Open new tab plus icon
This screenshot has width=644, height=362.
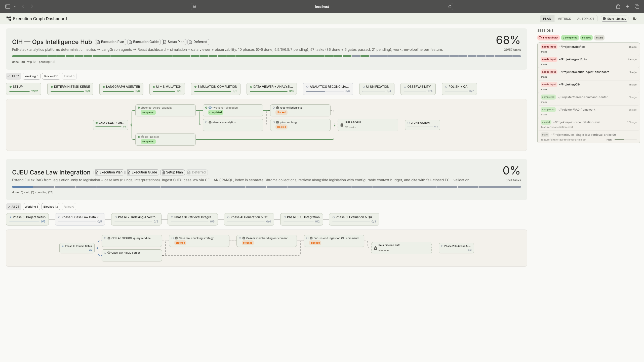click(627, 7)
